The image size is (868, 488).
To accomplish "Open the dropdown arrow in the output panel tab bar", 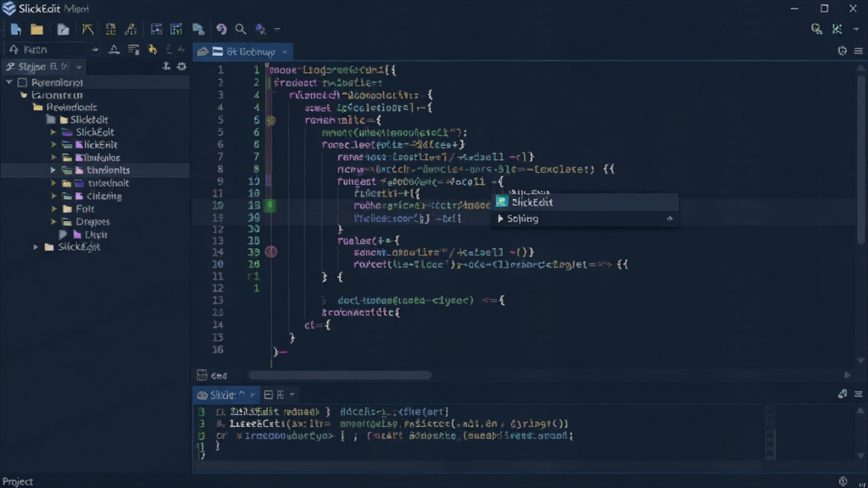I will (292, 395).
